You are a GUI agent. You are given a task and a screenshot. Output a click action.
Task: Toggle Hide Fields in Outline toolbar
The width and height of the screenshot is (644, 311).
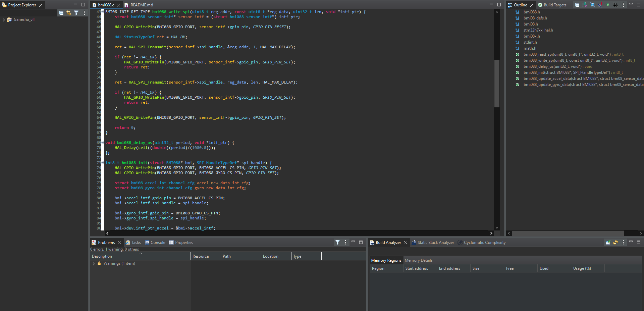[592, 5]
